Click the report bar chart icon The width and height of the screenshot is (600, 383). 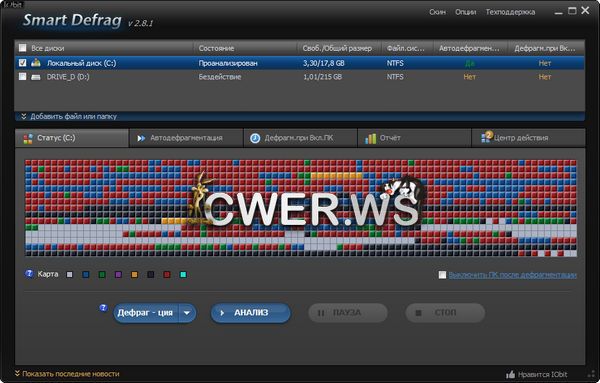pos(370,138)
